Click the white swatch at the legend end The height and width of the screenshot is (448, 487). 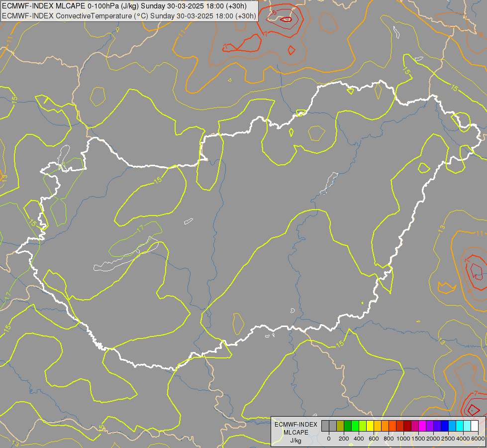coord(475,426)
